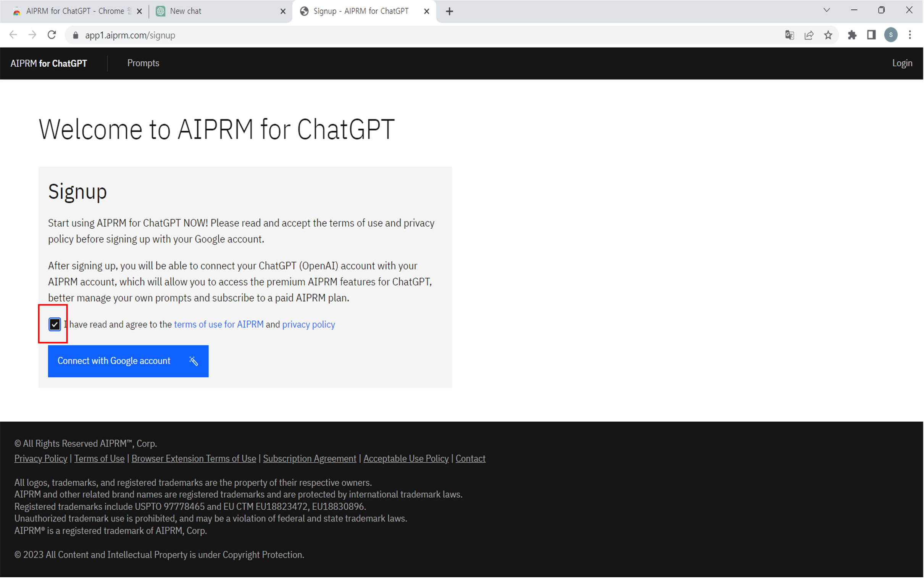Close the New chat tab

coord(283,11)
